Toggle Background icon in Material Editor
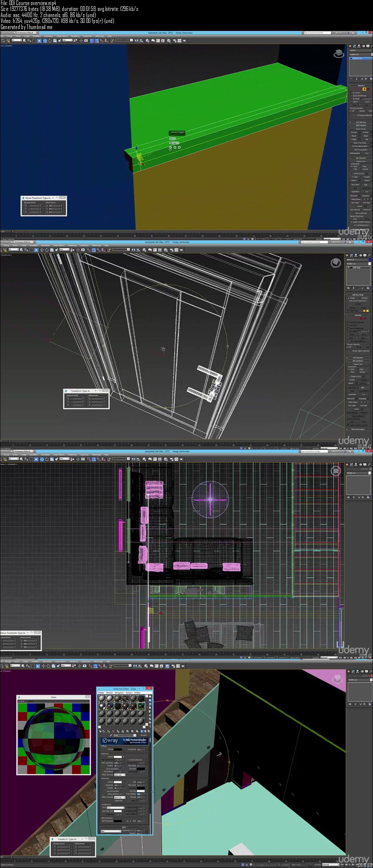The height and width of the screenshot is (868, 373). coord(150,704)
